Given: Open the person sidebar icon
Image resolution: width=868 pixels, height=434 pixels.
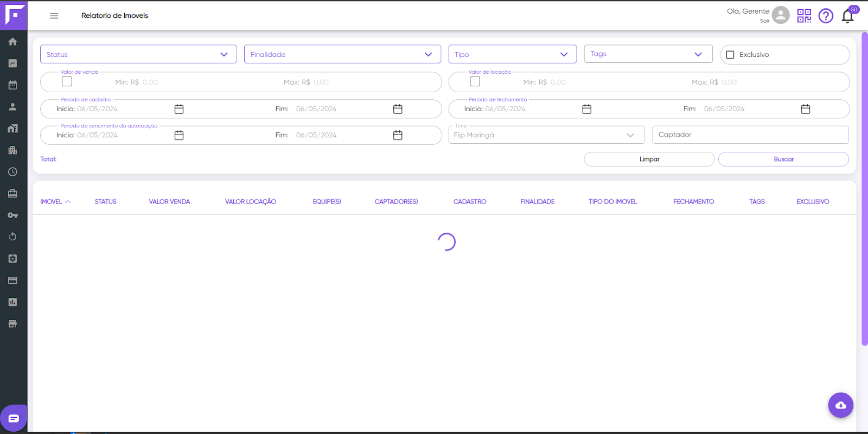Looking at the screenshot, I should click(12, 107).
